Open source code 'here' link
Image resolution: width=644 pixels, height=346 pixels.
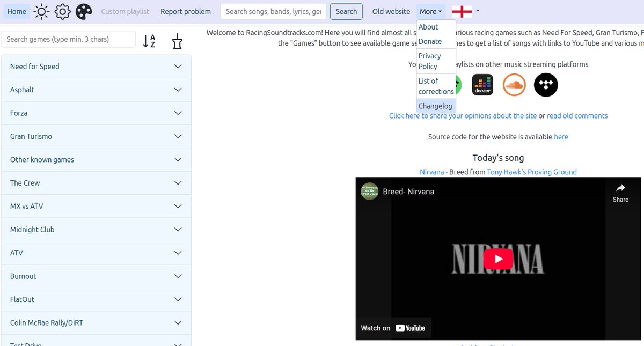coord(561,137)
